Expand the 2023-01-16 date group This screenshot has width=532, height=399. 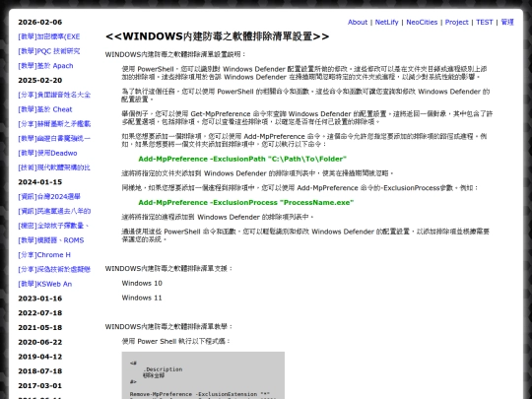pos(40,299)
